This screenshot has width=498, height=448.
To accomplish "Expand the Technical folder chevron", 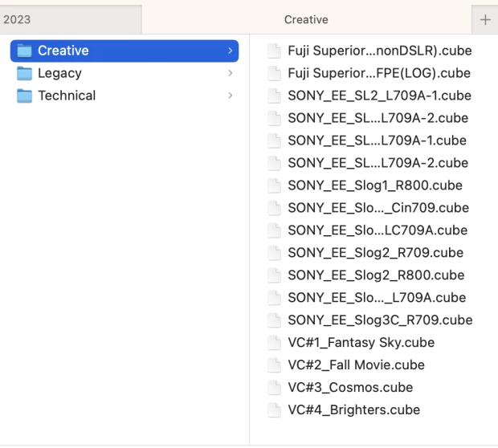I will (x=231, y=96).
